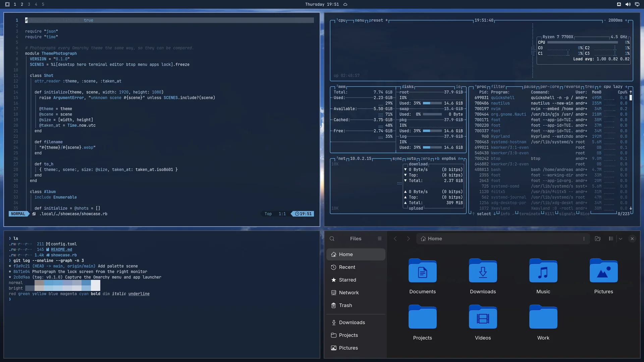Open the Documents folder icon
The width and height of the screenshot is (644, 362).
pos(422,270)
